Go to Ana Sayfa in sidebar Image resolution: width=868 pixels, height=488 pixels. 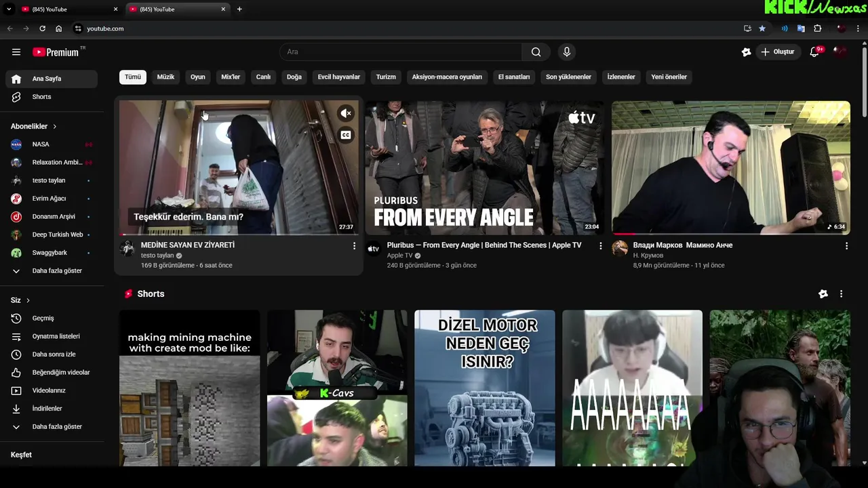52,79
